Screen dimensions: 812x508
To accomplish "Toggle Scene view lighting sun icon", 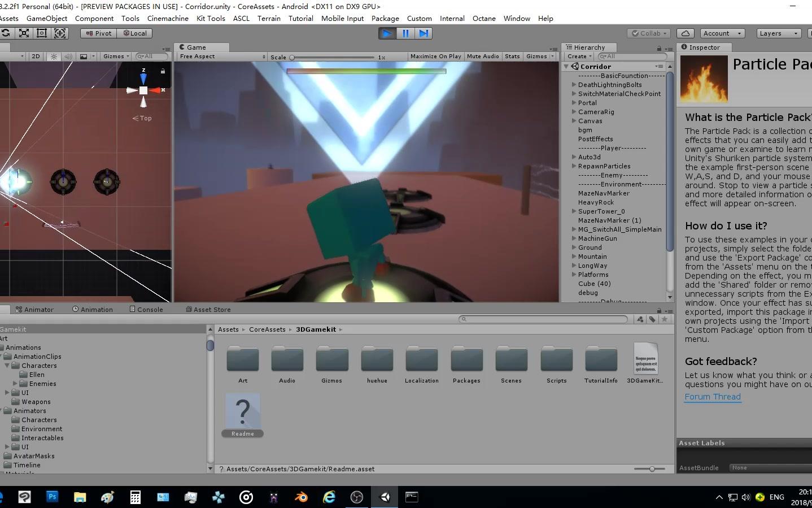I will [x=54, y=57].
